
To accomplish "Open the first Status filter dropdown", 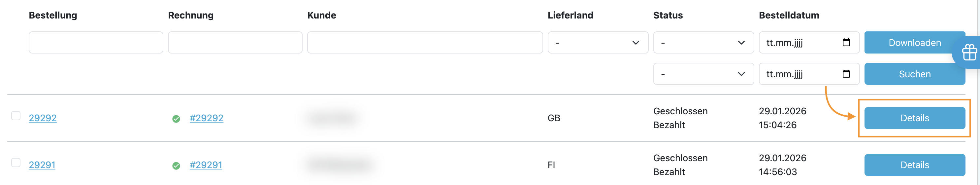I will (x=703, y=43).
